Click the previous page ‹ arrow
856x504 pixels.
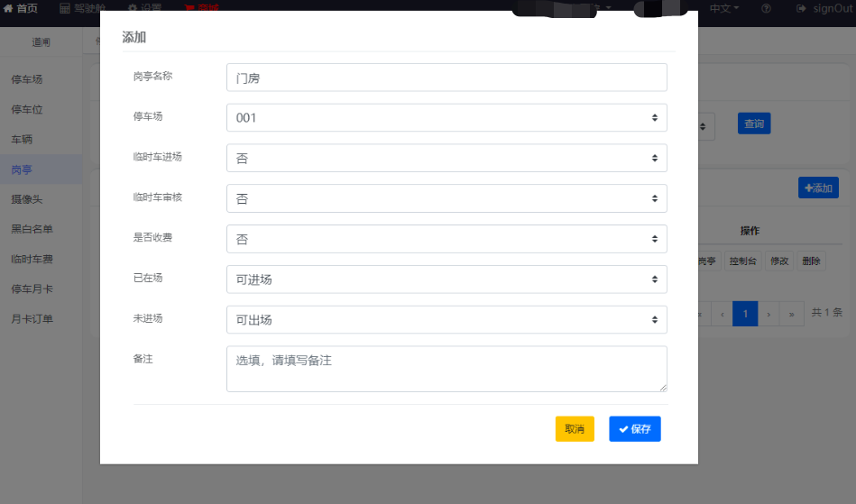point(723,314)
